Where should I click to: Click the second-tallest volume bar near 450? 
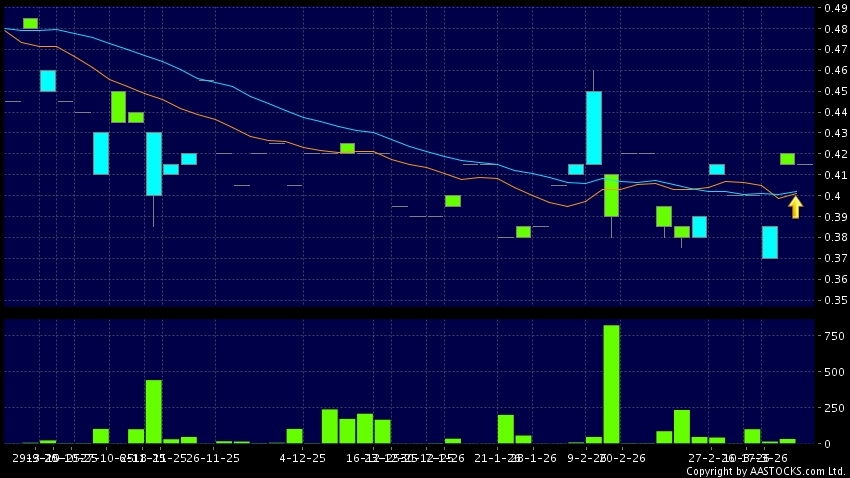[x=153, y=411]
